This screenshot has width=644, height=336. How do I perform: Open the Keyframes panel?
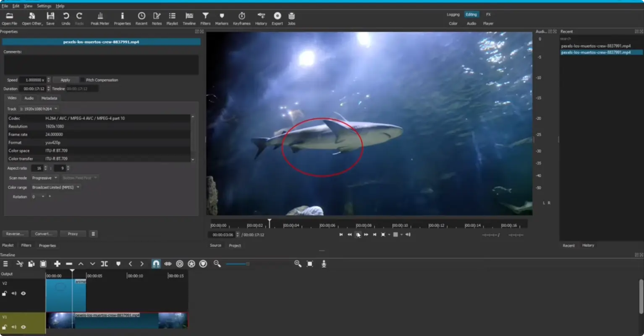pyautogui.click(x=241, y=18)
